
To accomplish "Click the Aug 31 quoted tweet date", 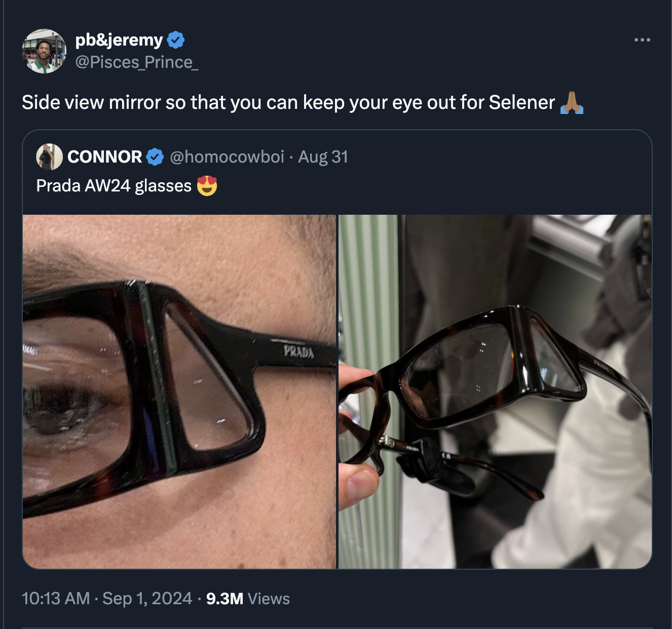I will 323,157.
